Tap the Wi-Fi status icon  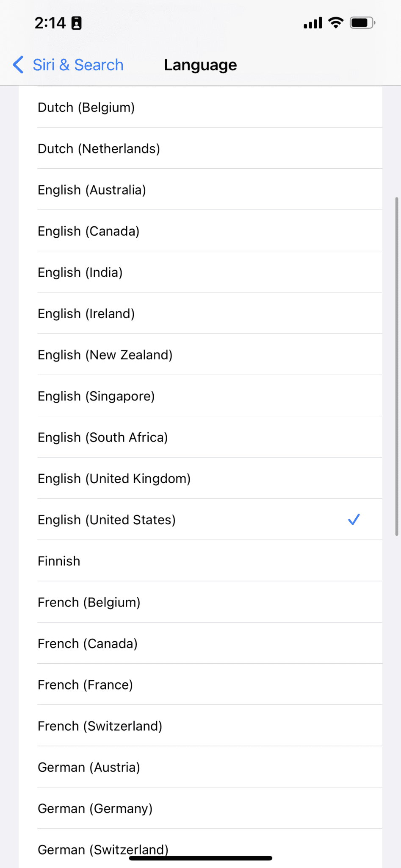pyautogui.click(x=335, y=23)
